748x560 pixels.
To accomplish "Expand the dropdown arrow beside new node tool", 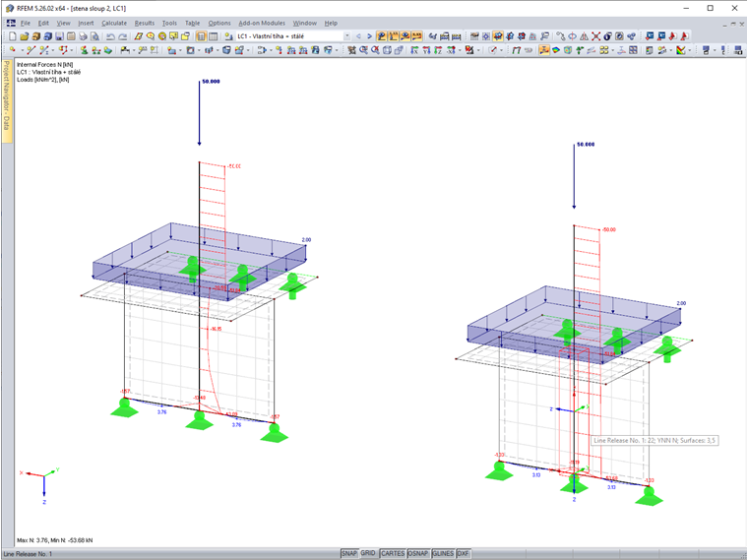I will (21, 50).
